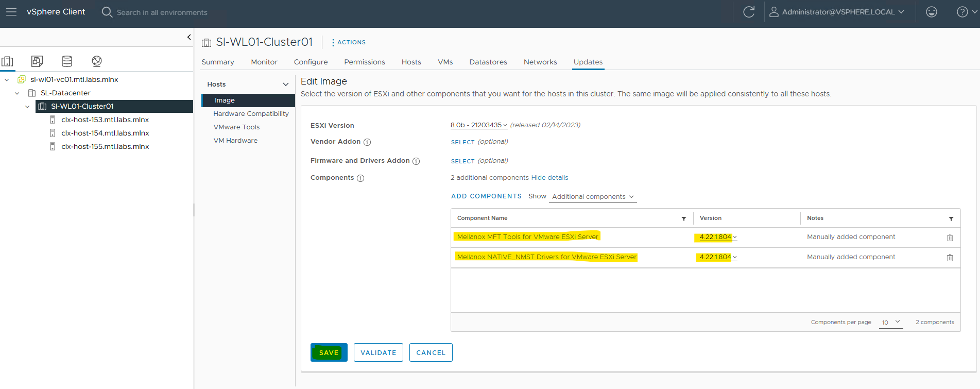Screen dimensions: 980x389
Task: Click the user account icon
Action: coord(773,12)
